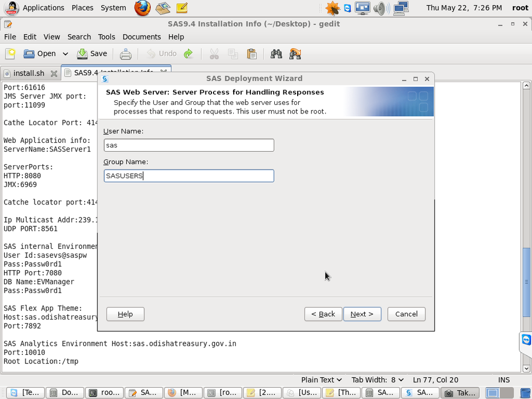Click the network connection tray icon
The height and width of the screenshot is (399, 532).
401,8
